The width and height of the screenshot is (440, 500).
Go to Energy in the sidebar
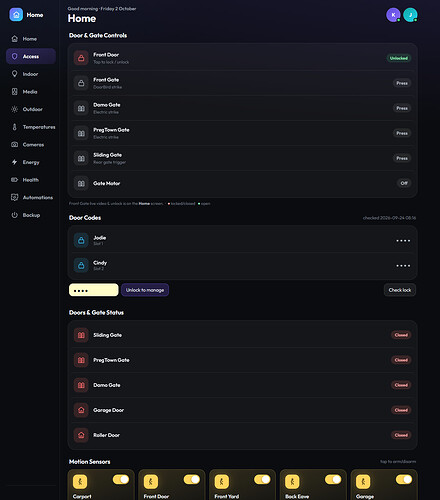coord(31,162)
